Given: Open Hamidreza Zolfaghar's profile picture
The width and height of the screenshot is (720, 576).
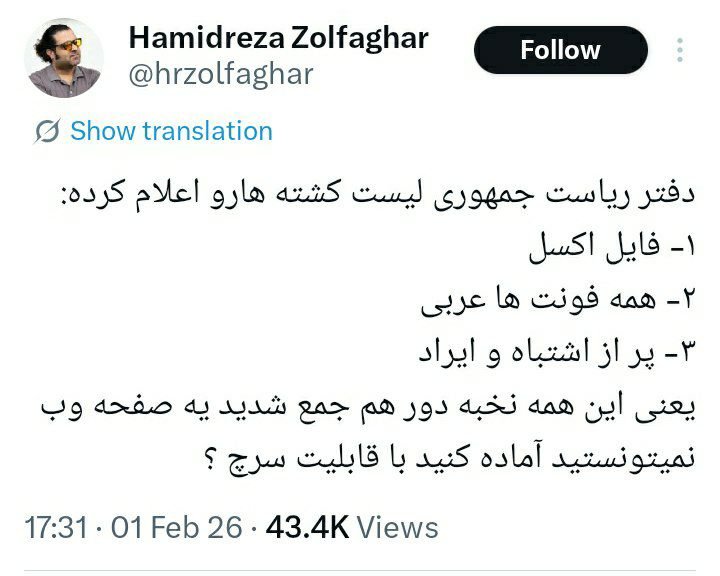Looking at the screenshot, I should tap(64, 58).
